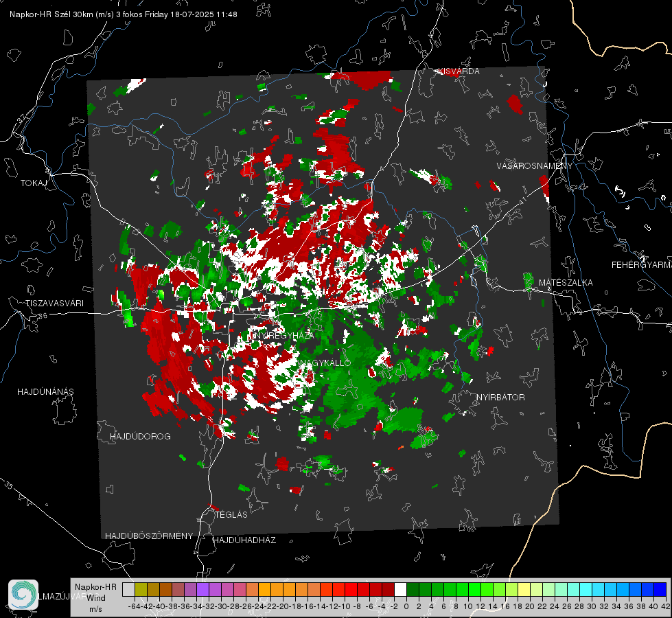Viewport: 672px width, 618px height.
Task: Pick the dark green swatch between 0 and 2
Action: [x=413, y=589]
